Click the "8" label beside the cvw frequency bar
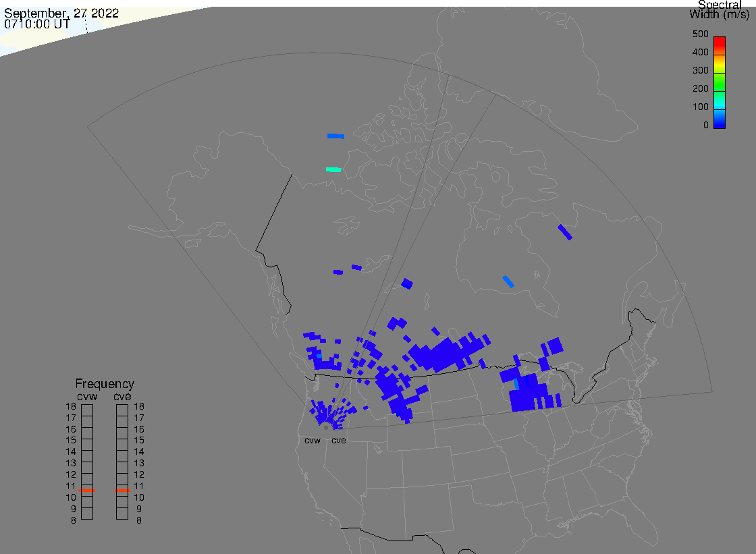Screen dimensions: 756x554 [x=74, y=521]
